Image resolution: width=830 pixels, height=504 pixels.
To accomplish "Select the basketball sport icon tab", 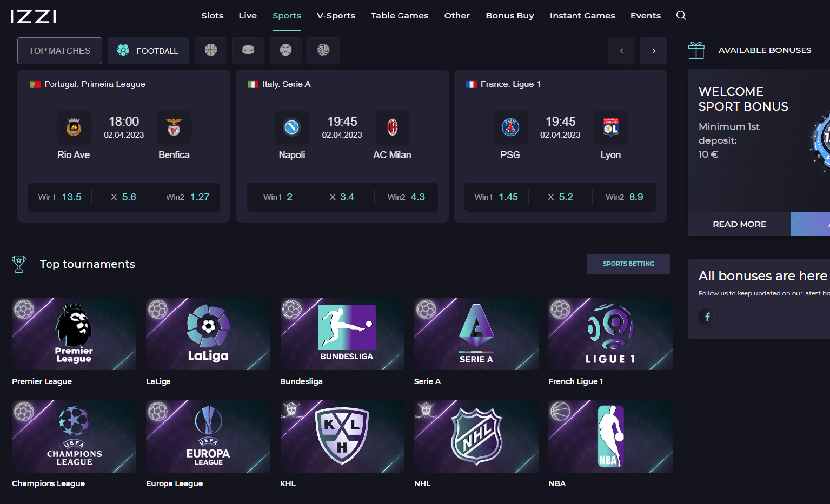I will point(211,50).
